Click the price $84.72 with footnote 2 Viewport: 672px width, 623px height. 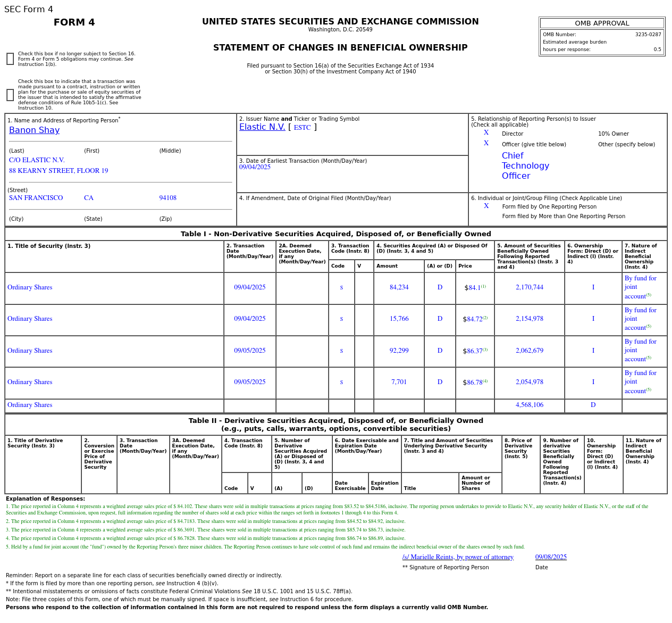[475, 319]
